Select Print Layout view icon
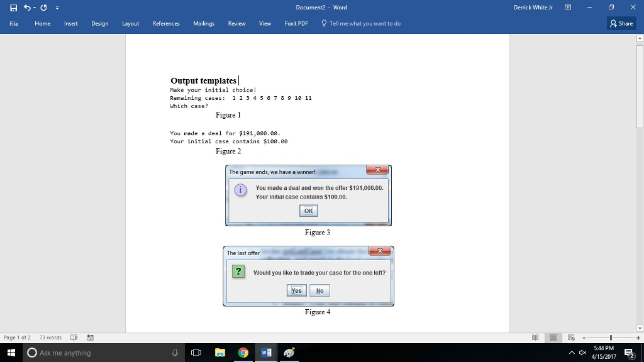Screen dimensions: 644x362 pyautogui.click(x=552, y=337)
